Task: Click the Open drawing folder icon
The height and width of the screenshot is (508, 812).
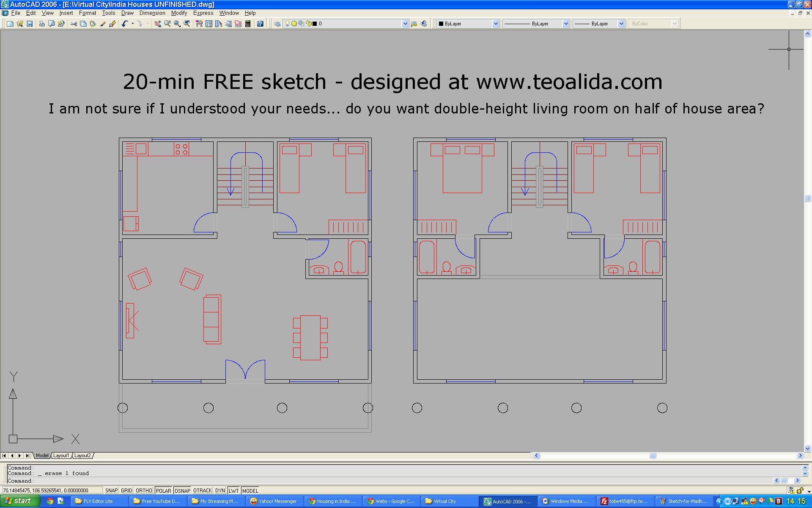Action: [x=20, y=24]
